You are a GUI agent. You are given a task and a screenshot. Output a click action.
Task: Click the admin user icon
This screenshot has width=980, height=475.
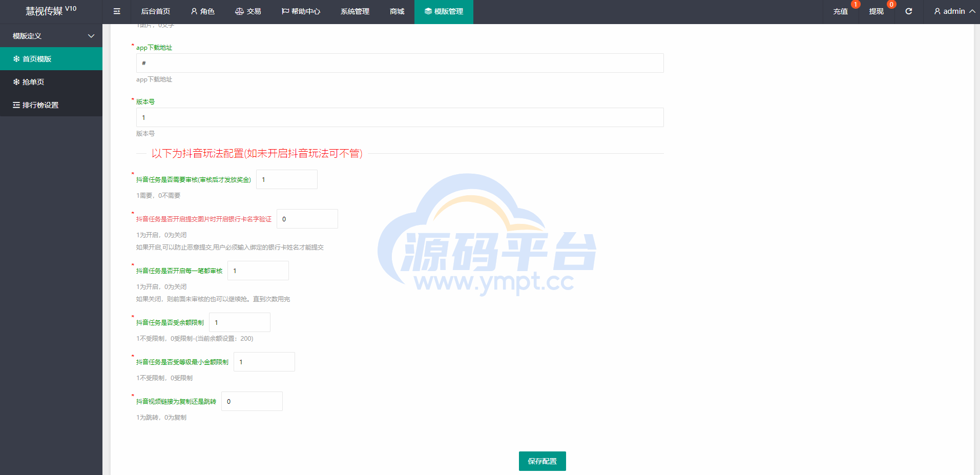pyautogui.click(x=937, y=11)
